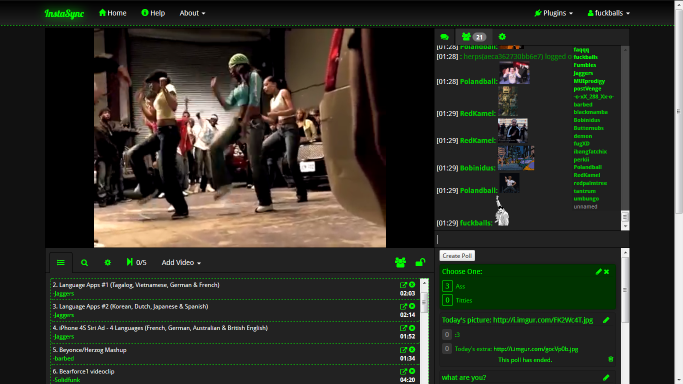
Task: Open Today's extra imgur link
Action: click(x=536, y=349)
